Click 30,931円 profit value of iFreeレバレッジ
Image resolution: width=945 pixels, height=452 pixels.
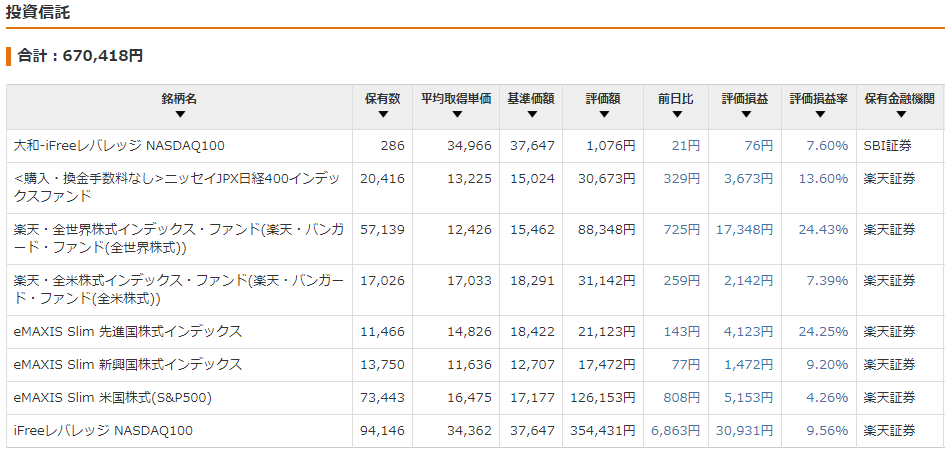coord(744,431)
